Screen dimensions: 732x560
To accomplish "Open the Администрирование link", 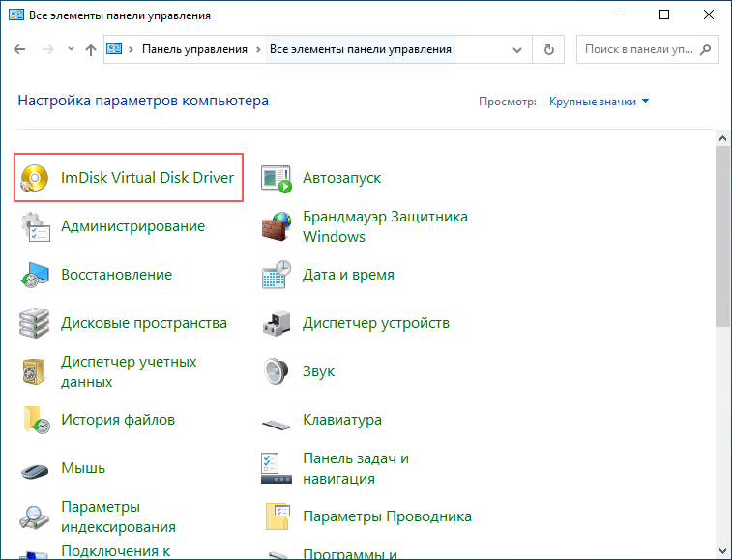I will (133, 226).
